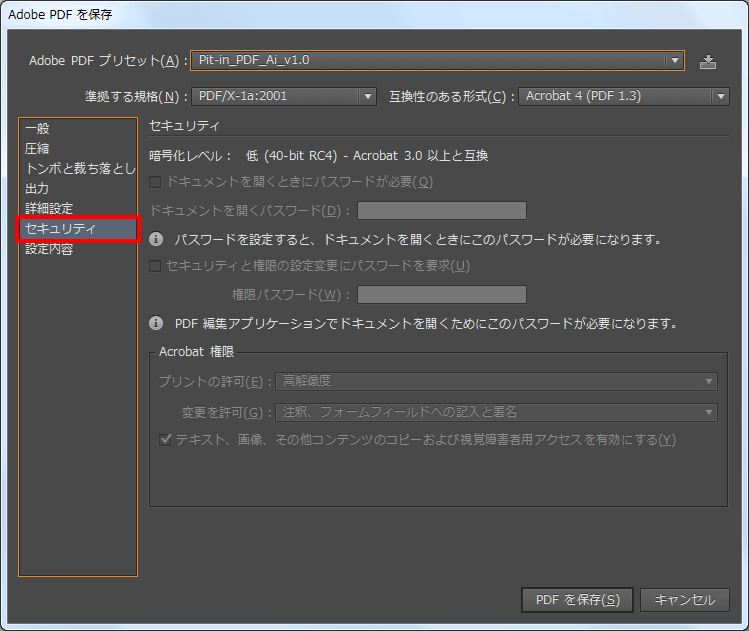Select 一般 in the category list
The width and height of the screenshot is (749, 631).
[37, 128]
